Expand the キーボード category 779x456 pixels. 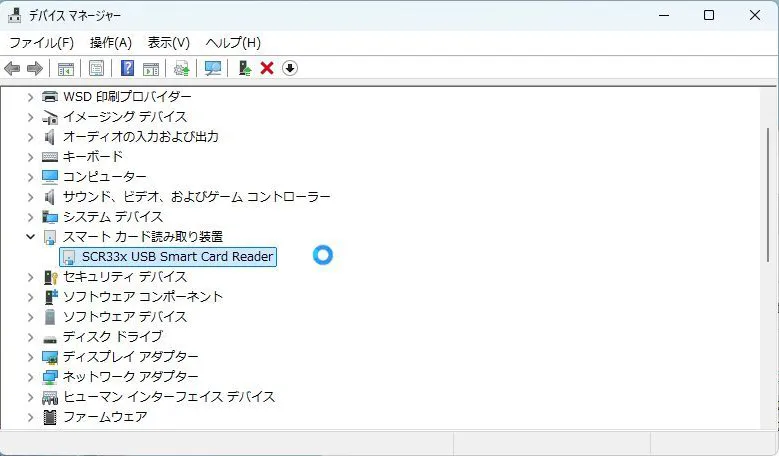tap(30, 157)
